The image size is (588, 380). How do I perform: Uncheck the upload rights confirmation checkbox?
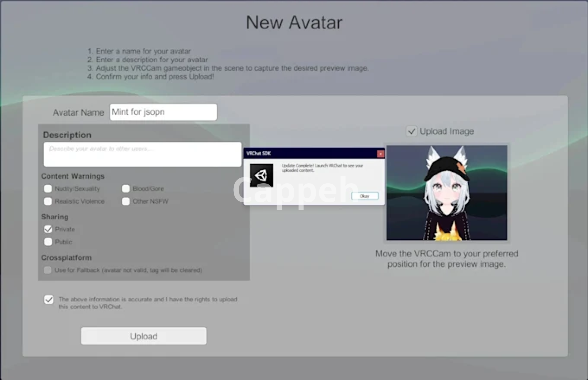pyautogui.click(x=49, y=300)
